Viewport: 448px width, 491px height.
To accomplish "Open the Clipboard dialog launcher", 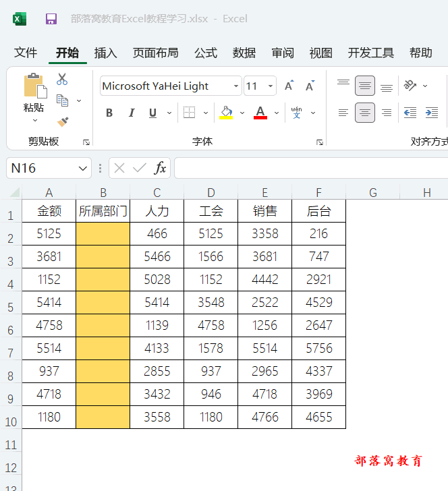I will click(x=86, y=142).
